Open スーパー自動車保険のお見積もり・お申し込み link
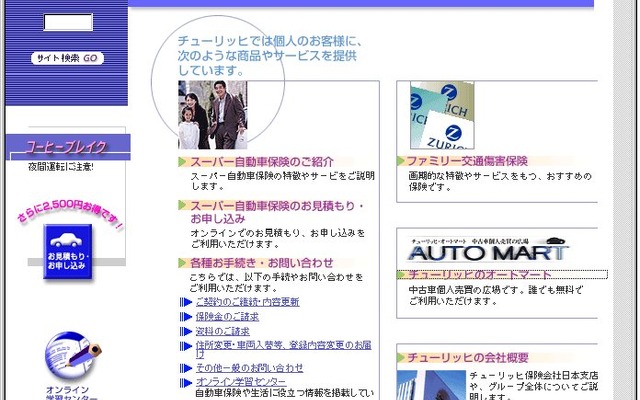640x400 pixels. click(277, 212)
